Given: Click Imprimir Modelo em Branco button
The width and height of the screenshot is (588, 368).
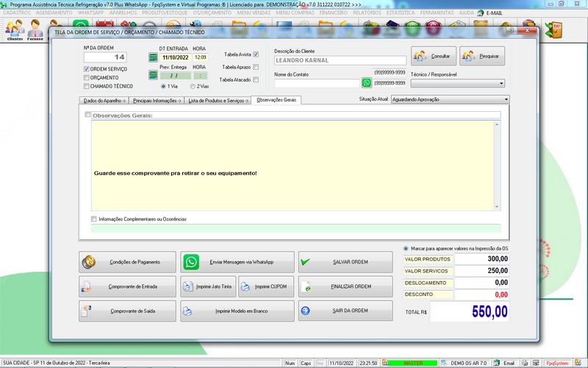Looking at the screenshot, I should tap(237, 311).
